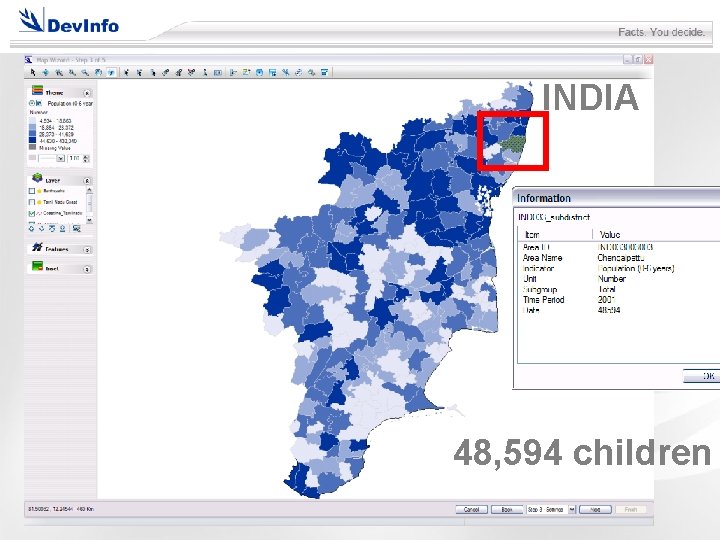Click the "Chengalpattu" area name value
The image size is (720, 540).
click(x=621, y=258)
